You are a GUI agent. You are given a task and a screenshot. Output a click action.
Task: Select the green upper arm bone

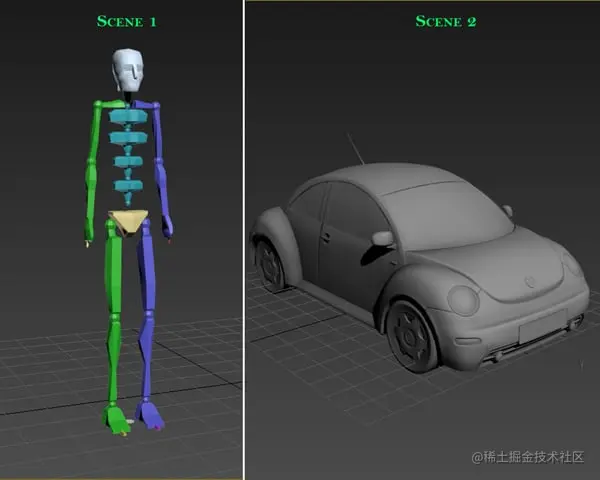(96, 132)
